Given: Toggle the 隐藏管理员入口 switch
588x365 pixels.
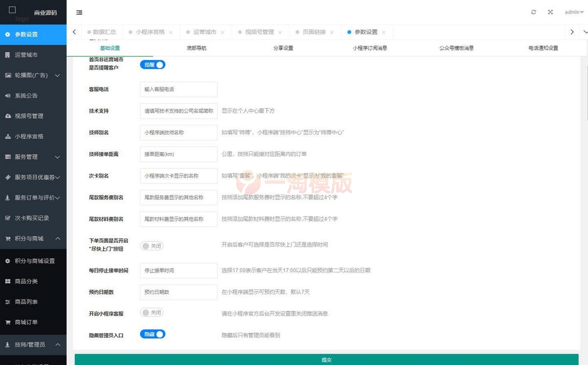Looking at the screenshot, I should (x=152, y=335).
